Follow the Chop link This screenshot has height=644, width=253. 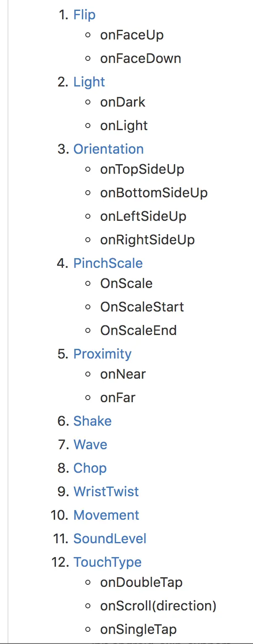coord(90,468)
